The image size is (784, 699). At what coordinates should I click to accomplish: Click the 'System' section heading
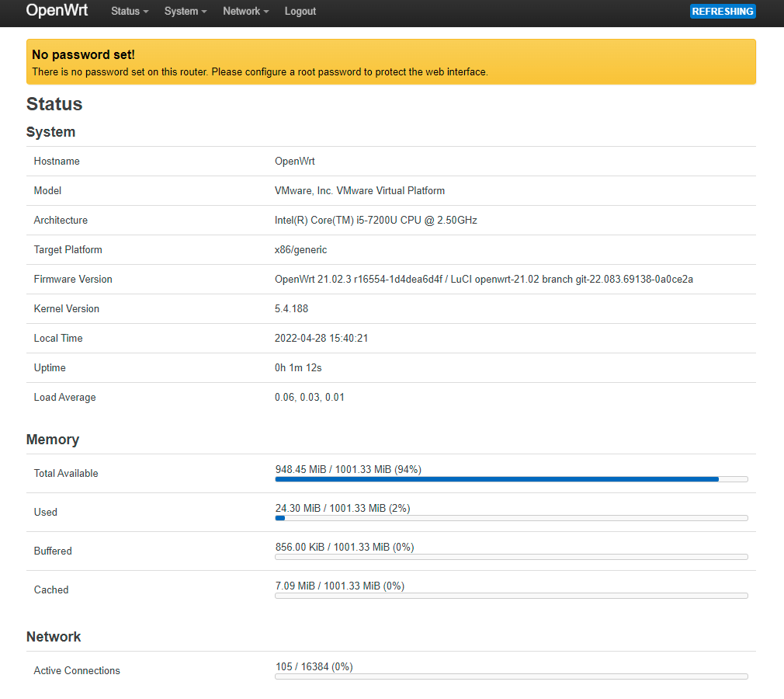click(x=50, y=132)
